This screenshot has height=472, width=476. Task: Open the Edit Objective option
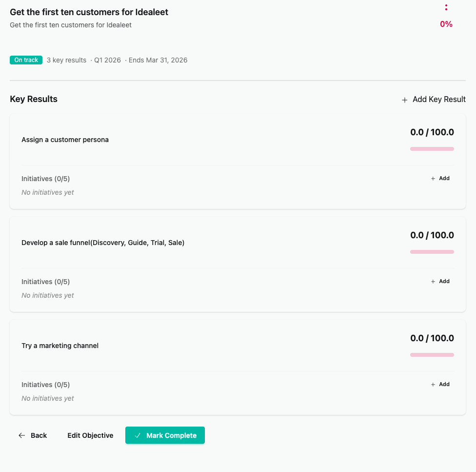click(x=90, y=435)
